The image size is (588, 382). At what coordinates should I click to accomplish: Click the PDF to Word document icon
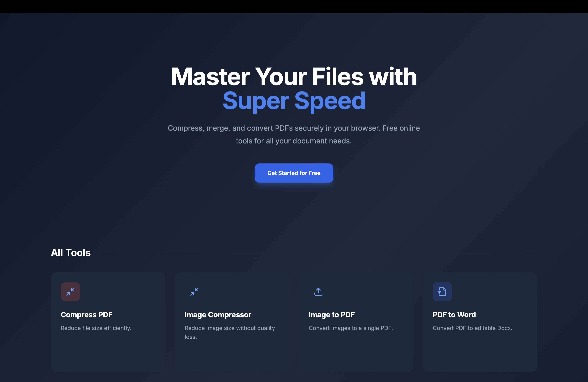click(x=442, y=291)
